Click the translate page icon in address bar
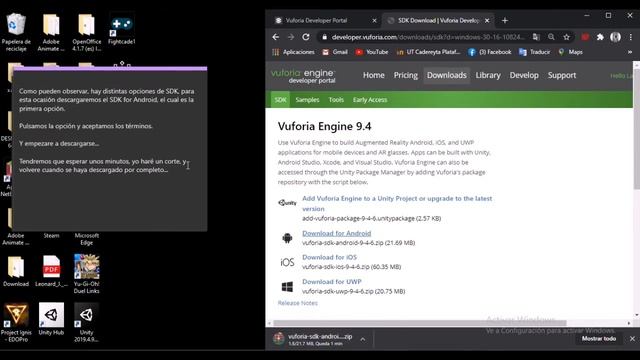This screenshot has width=640, height=360. (x=536, y=37)
